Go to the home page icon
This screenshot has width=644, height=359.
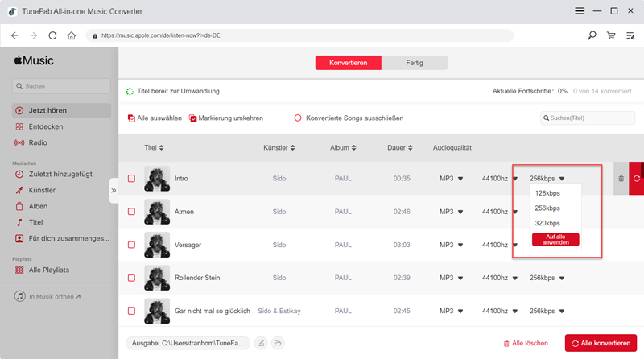(x=72, y=35)
